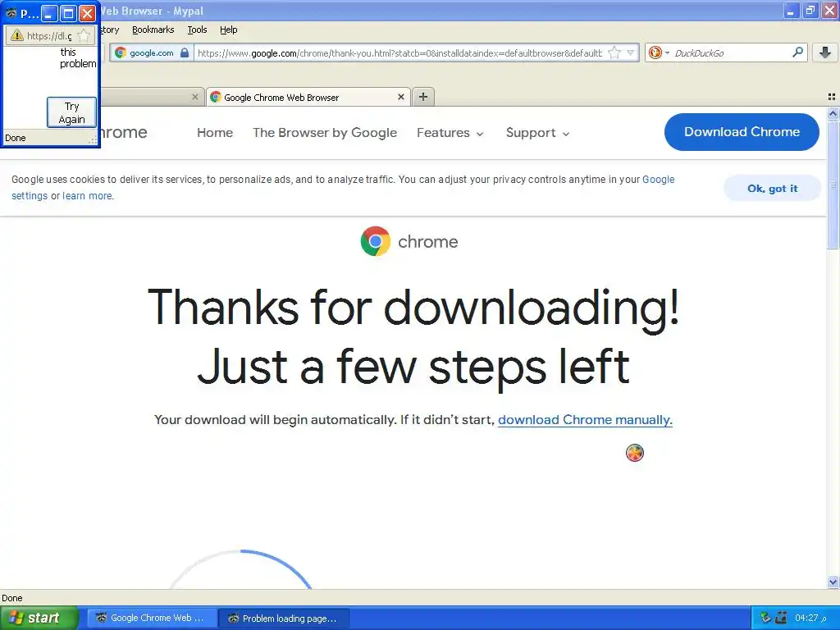Bookmark star in the small Problem loading window
The width and height of the screenshot is (840, 630).
click(84, 36)
